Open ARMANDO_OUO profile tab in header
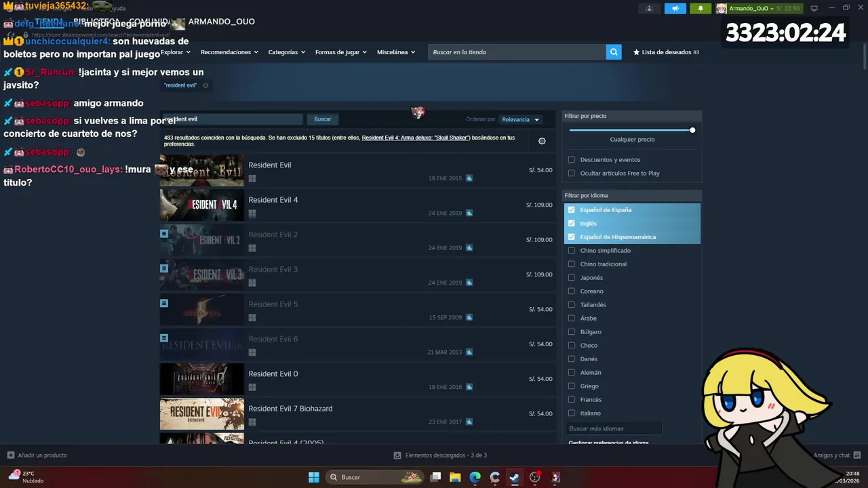The image size is (868, 488). pos(222,22)
